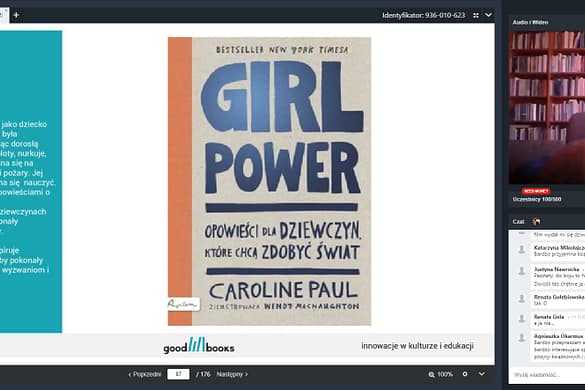Click the slide page number input field
Screen dimensions: 585x390
(x=178, y=374)
